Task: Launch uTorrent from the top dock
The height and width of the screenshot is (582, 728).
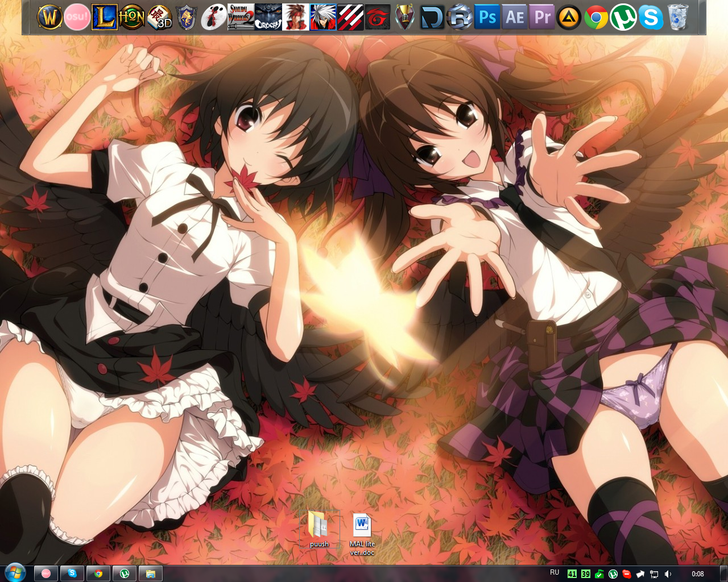Action: (x=623, y=16)
